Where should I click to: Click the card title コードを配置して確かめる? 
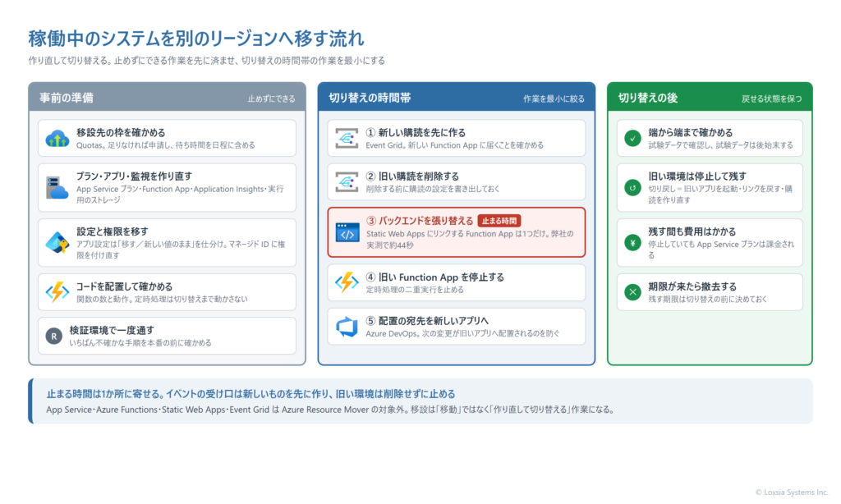point(125,286)
